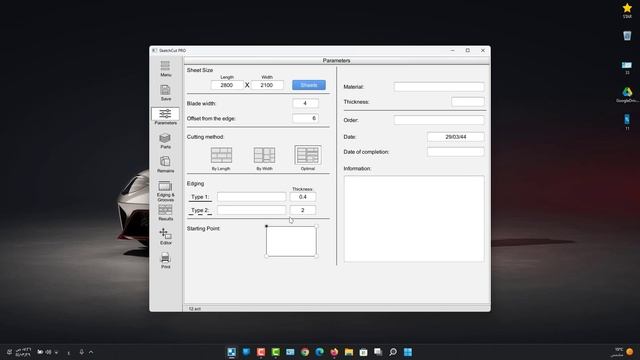The height and width of the screenshot is (360, 640).
Task: Click the Date field
Action: coord(456,137)
